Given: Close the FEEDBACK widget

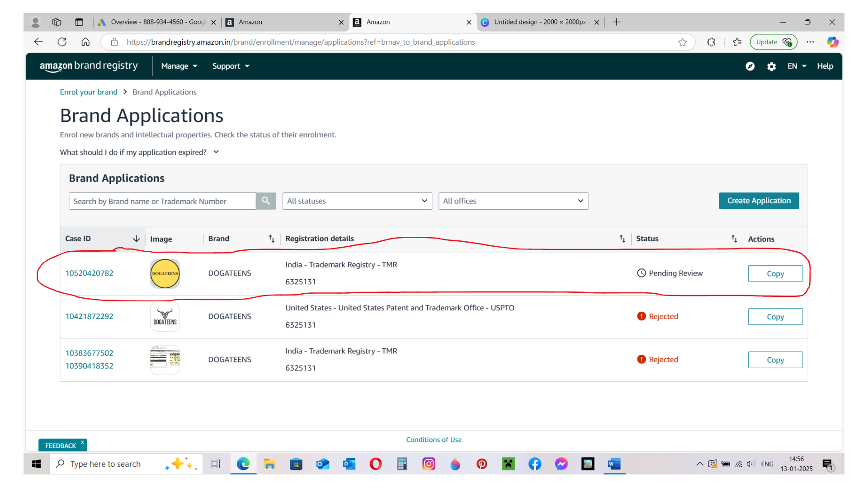Looking at the screenshot, I should click(82, 442).
